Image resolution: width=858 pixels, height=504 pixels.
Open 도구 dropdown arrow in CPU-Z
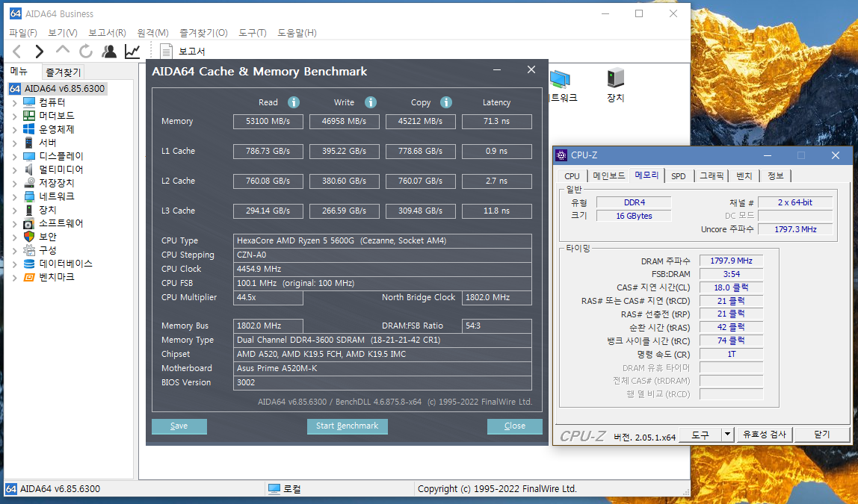727,435
